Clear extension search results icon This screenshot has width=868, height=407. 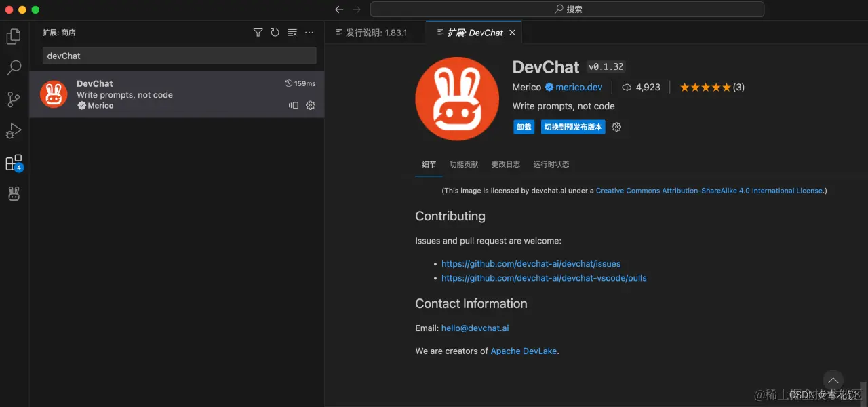pyautogui.click(x=292, y=33)
